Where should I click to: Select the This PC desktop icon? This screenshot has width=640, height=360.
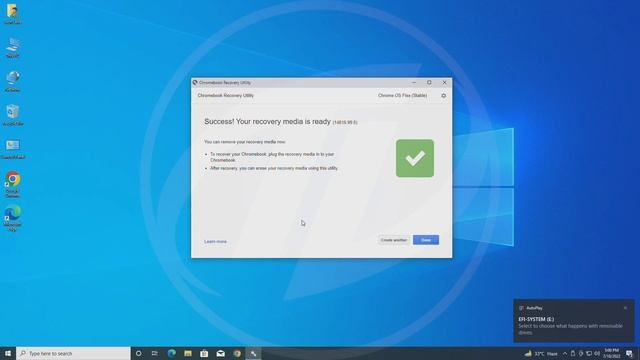[x=12, y=47]
